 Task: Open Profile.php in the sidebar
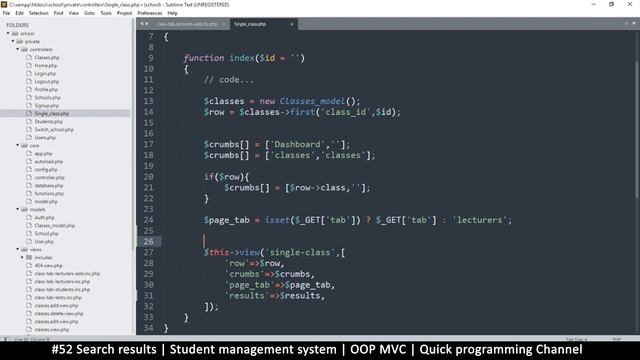[x=46, y=89]
